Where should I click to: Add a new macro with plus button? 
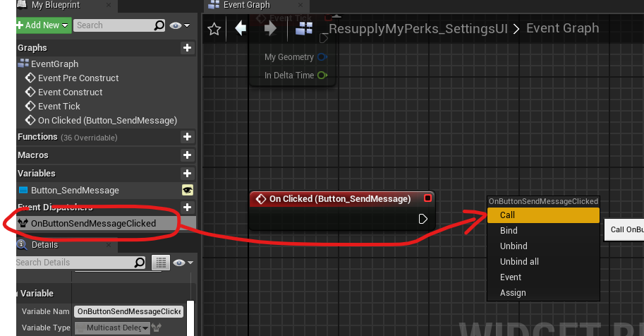[x=187, y=155]
